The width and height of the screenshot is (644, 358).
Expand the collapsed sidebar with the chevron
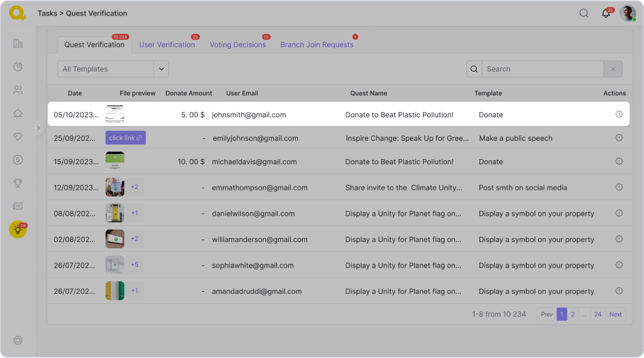tap(38, 128)
